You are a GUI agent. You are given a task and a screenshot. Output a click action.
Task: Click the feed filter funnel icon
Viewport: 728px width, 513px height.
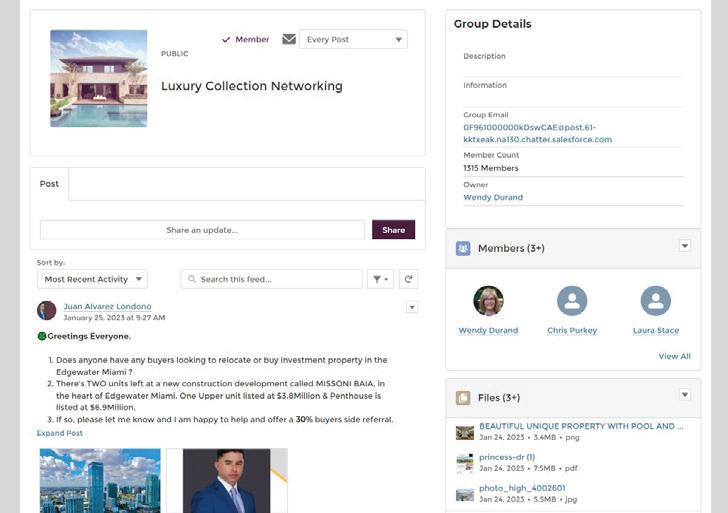tap(380, 279)
